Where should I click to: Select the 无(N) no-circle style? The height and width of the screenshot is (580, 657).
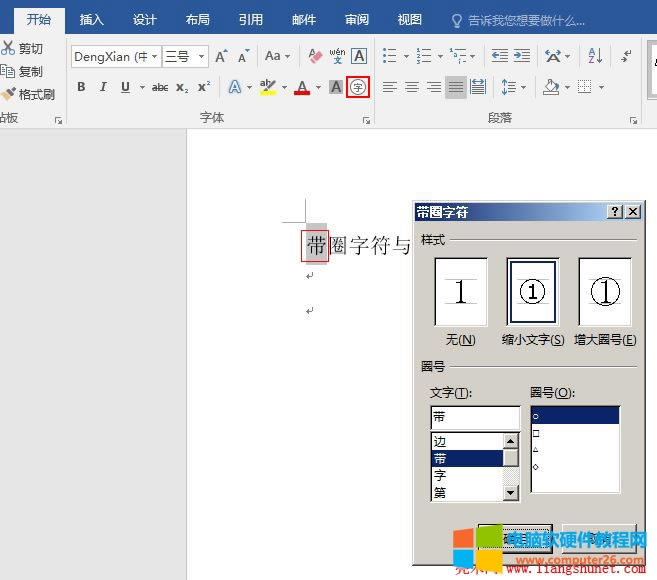tap(460, 292)
